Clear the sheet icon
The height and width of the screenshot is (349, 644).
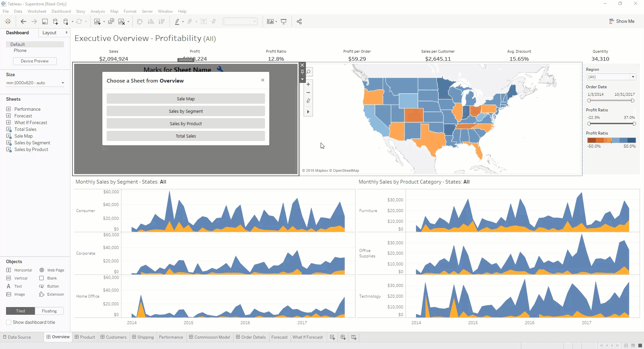(x=122, y=21)
